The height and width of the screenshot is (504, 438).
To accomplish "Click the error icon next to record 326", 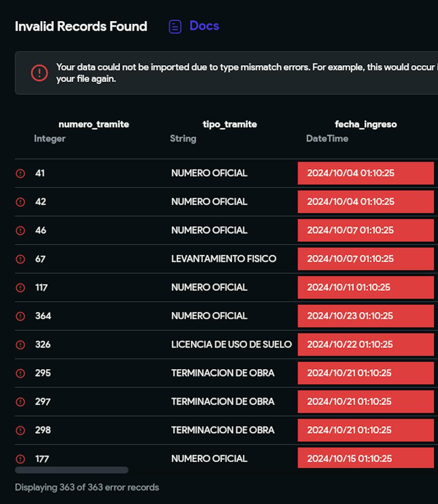I will point(20,345).
